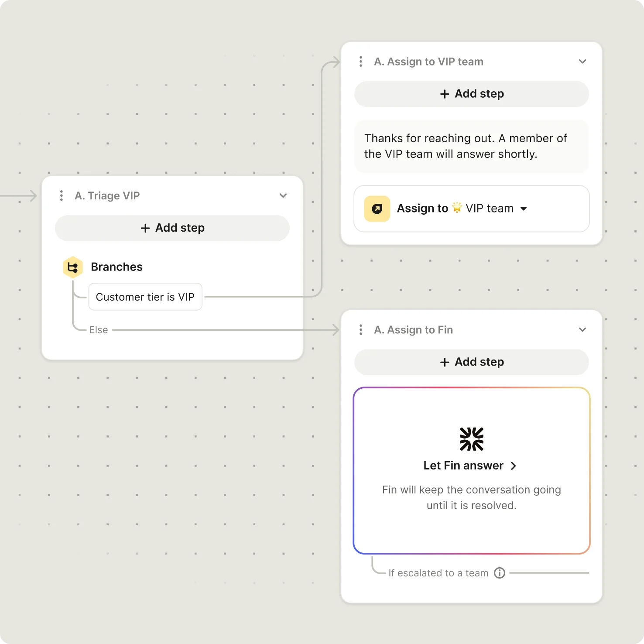The height and width of the screenshot is (644, 644).
Task: Click Add step in Assign to Fin
Action: (x=472, y=362)
